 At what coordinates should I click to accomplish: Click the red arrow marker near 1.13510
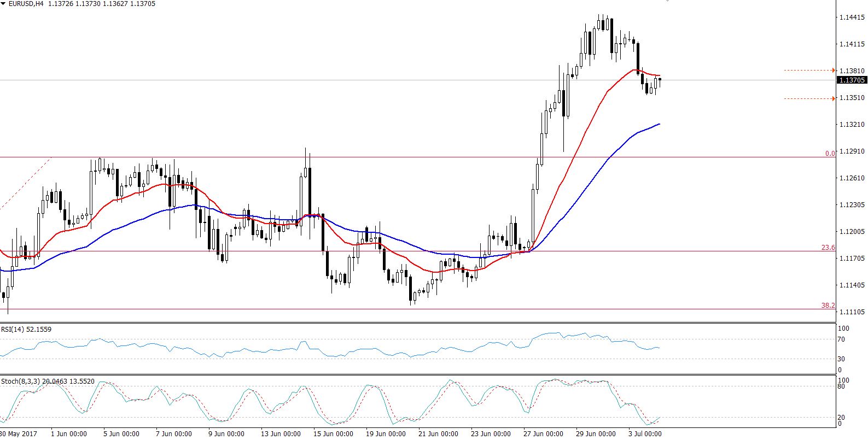point(834,98)
